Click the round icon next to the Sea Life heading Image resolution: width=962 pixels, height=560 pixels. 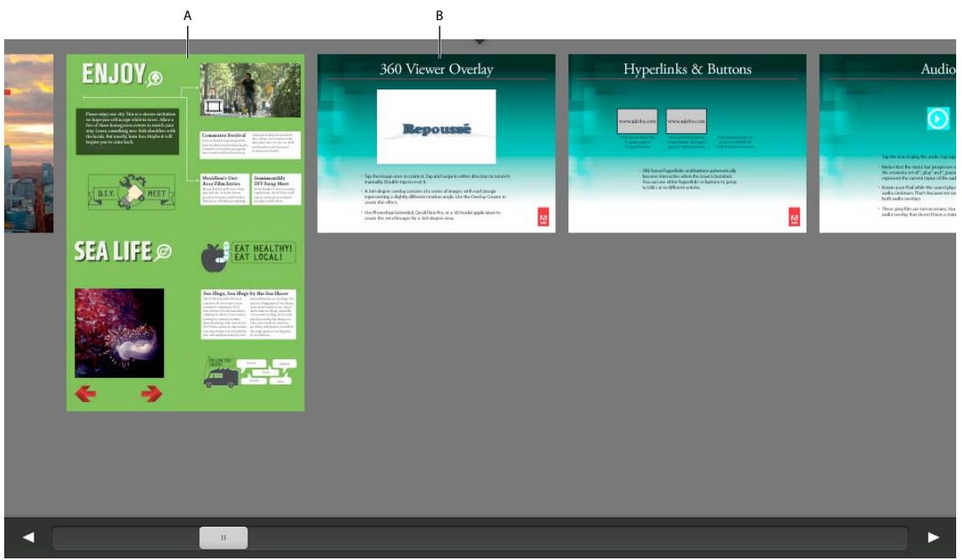point(163,252)
